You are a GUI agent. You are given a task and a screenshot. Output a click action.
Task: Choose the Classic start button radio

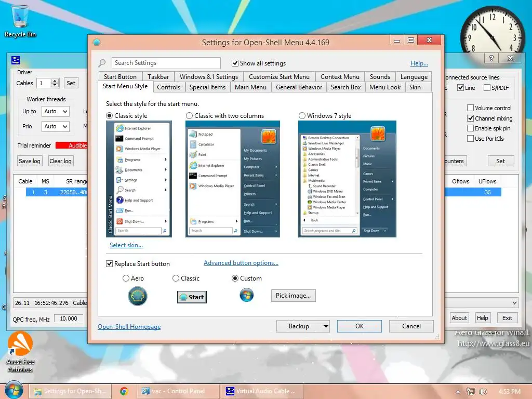pos(176,278)
